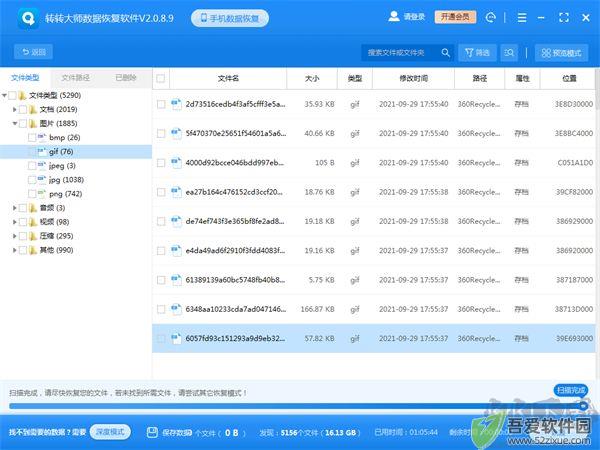Click gif file icon for de74ef743f3e365bf8fe2ad8
Image resolution: width=600 pixels, height=450 pixels.
[x=176, y=221]
